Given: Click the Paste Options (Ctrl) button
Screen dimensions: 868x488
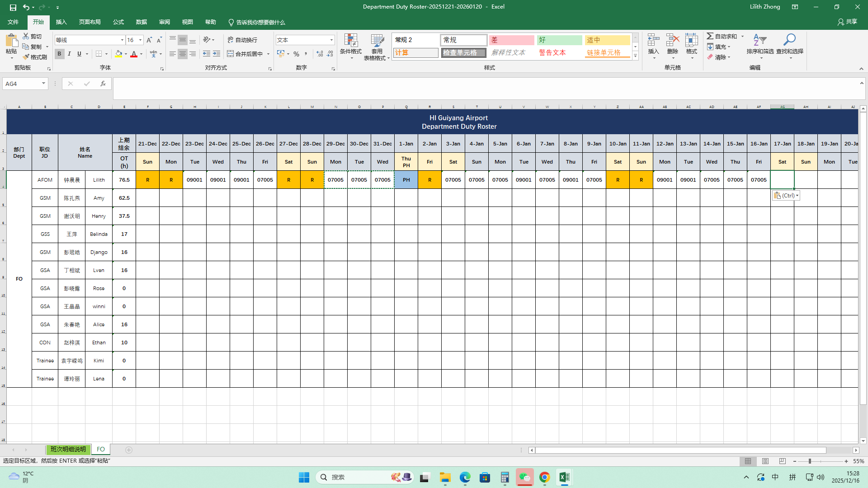Looking at the screenshot, I should [786, 196].
